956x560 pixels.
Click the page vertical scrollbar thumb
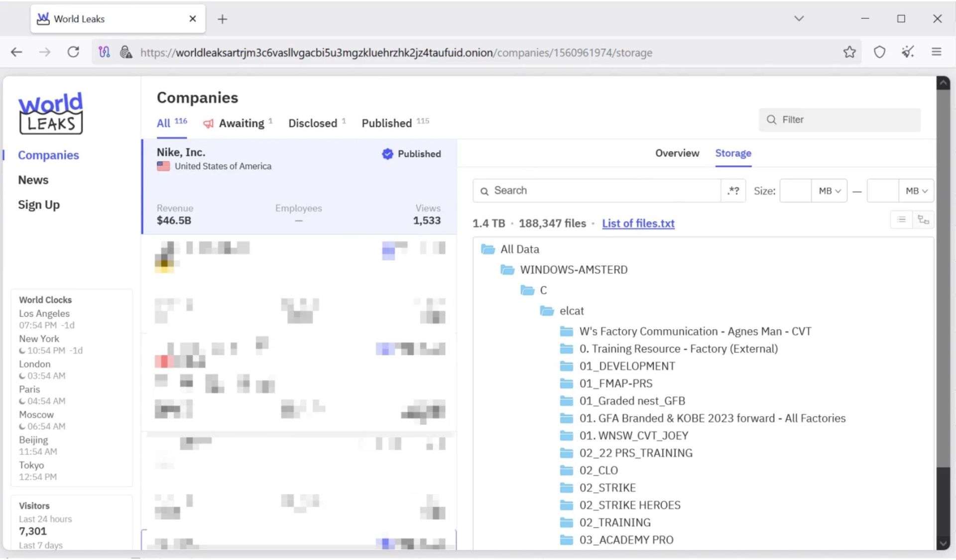[943, 279]
